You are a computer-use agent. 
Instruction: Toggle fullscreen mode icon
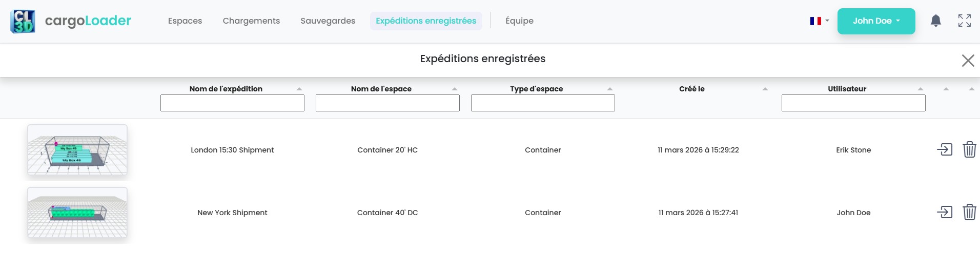(x=964, y=21)
